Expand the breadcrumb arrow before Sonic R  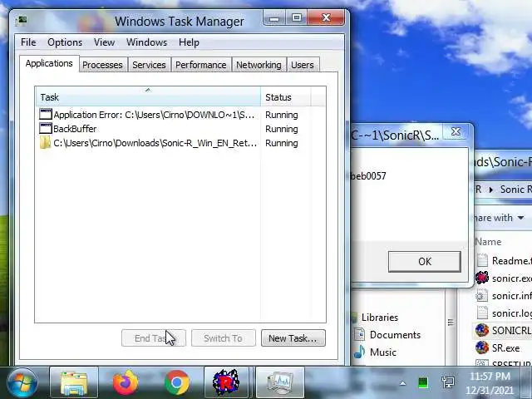(491, 190)
